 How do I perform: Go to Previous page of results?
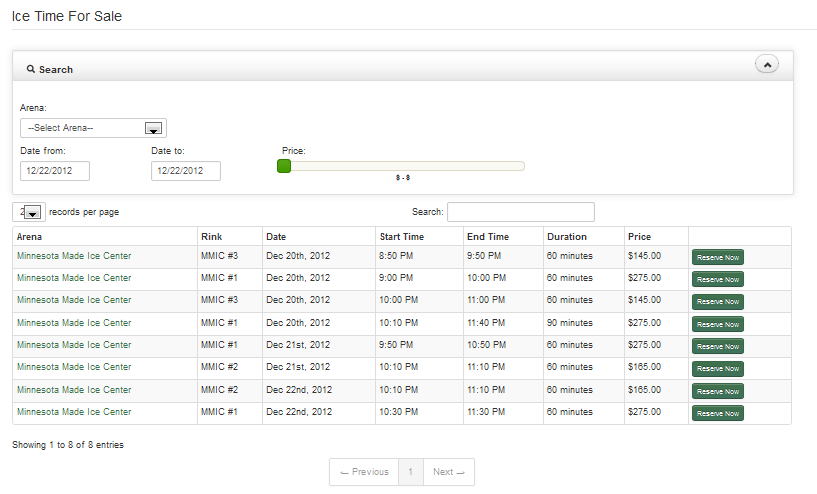[364, 472]
